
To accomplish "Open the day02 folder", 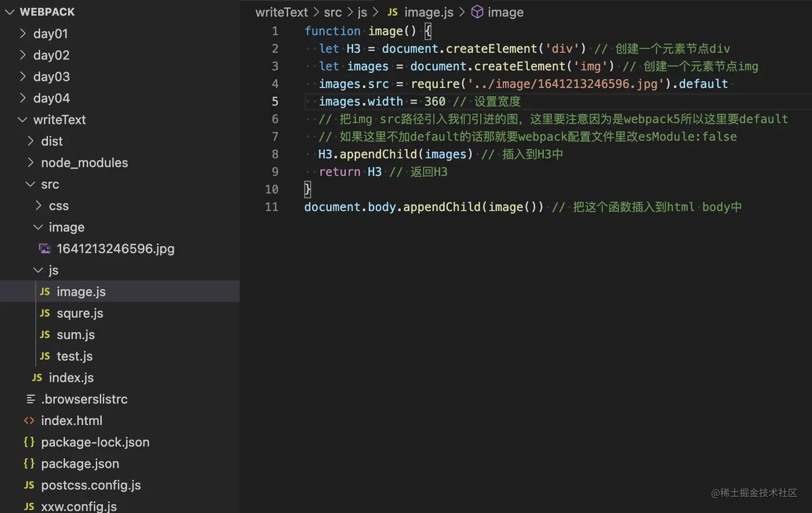I will click(x=51, y=55).
